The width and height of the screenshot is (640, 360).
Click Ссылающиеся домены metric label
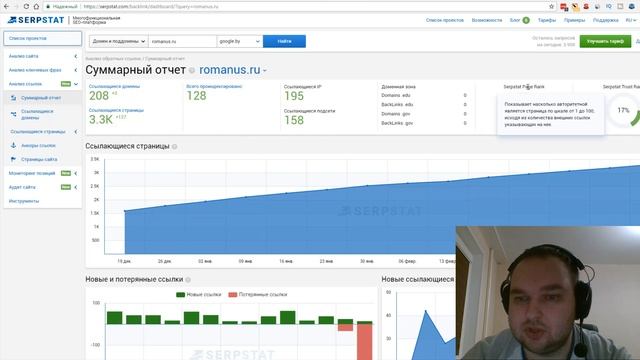pyautogui.click(x=114, y=87)
